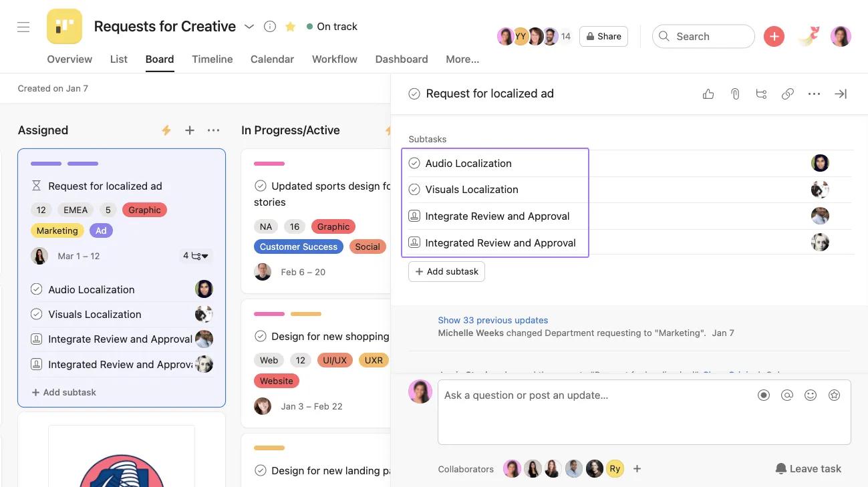Complete the Request for localized ad task
Image resolution: width=868 pixels, height=487 pixels.
click(x=415, y=94)
